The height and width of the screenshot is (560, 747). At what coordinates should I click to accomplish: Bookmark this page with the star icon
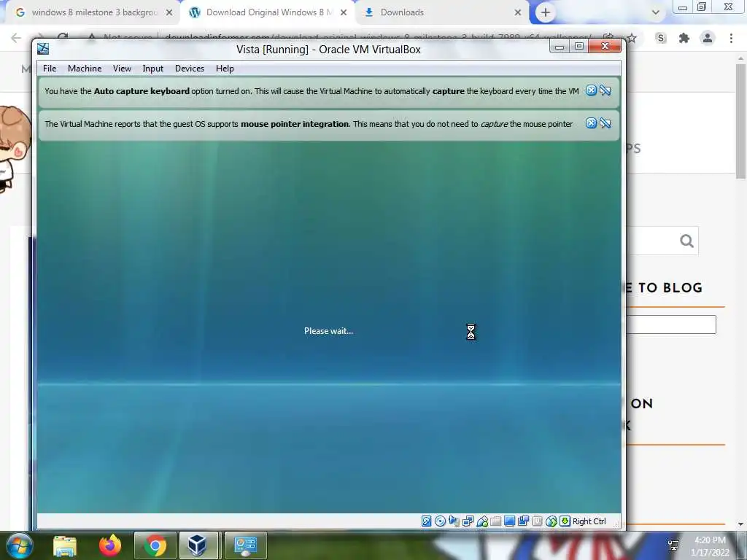click(x=632, y=38)
